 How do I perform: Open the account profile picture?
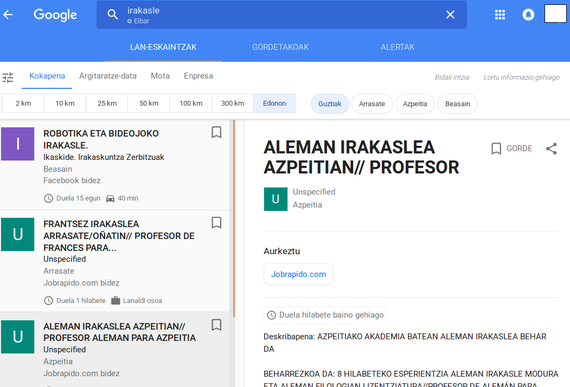coord(555,14)
